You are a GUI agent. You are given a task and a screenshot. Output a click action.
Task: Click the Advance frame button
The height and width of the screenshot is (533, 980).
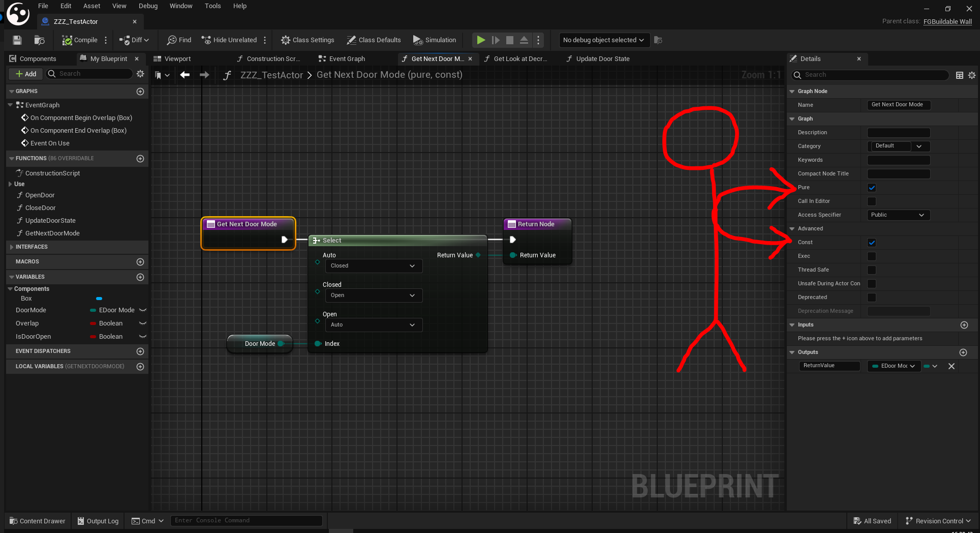[496, 40]
